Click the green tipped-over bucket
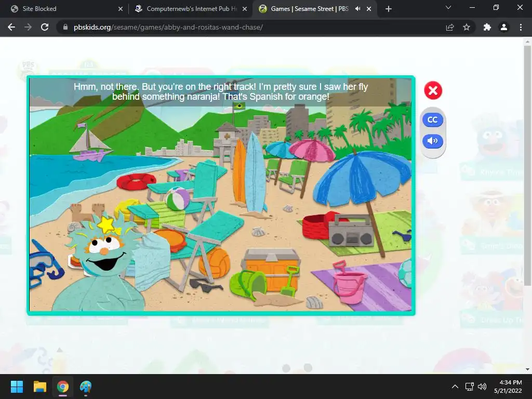Screen dimensions: 532x399 click(x=248, y=286)
